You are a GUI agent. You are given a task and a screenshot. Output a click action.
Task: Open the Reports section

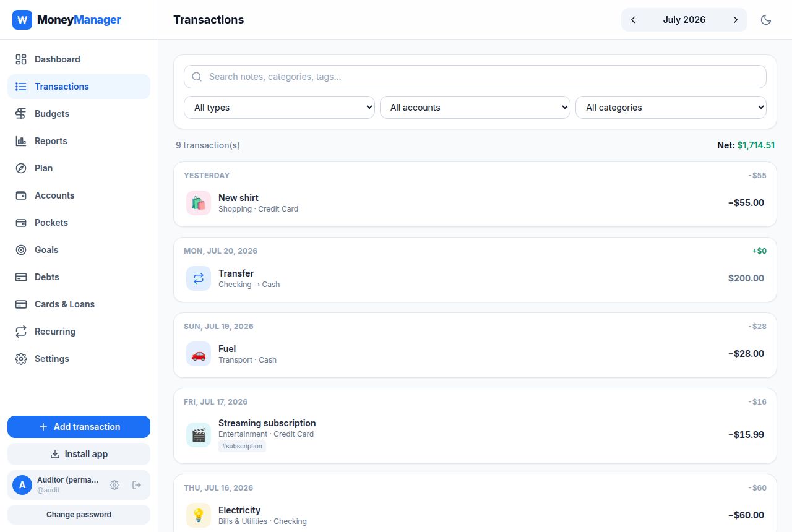[79, 141]
